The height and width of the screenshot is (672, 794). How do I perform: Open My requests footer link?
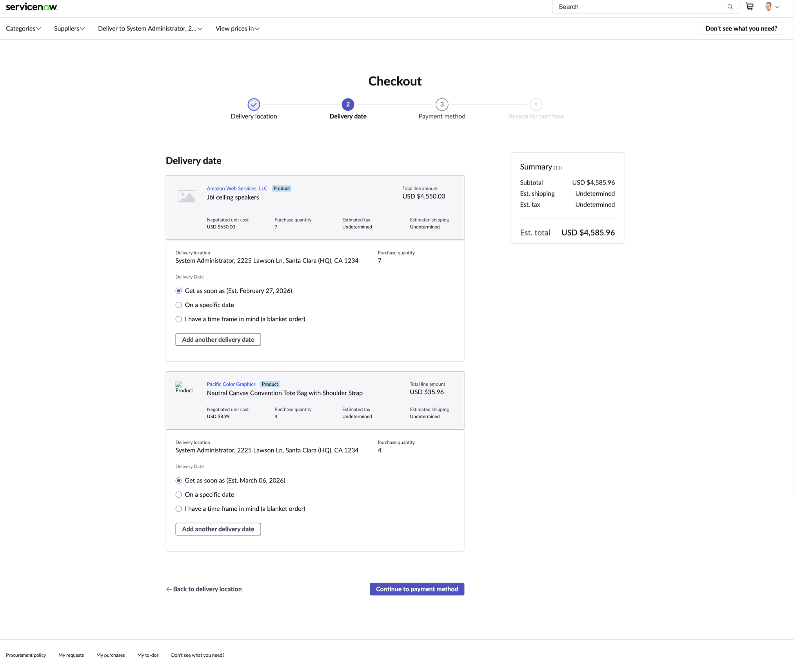pos(71,655)
